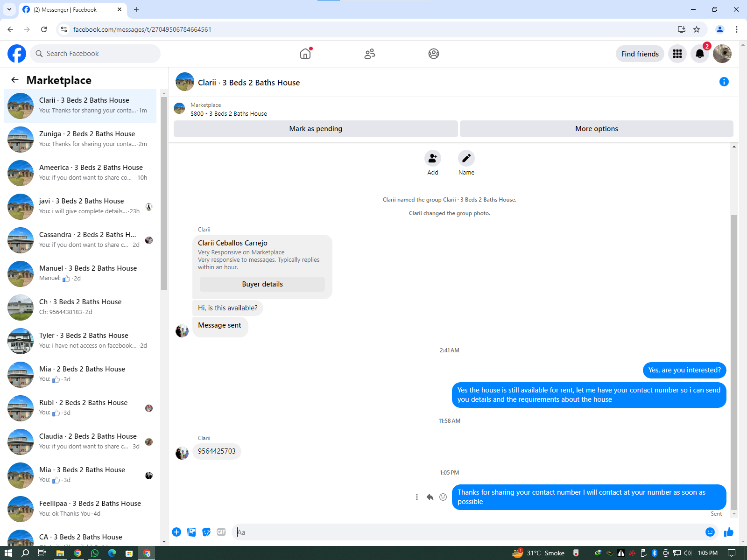747x560 pixels.
Task: Click the Name edit pencil icon
Action: click(x=466, y=158)
